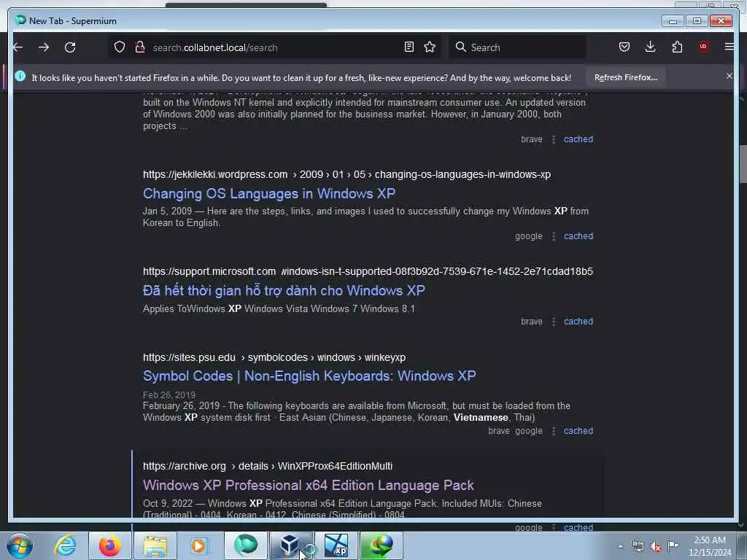747x560 pixels.
Task: Open Windows Media Player taskbar icon
Action: pos(198,545)
